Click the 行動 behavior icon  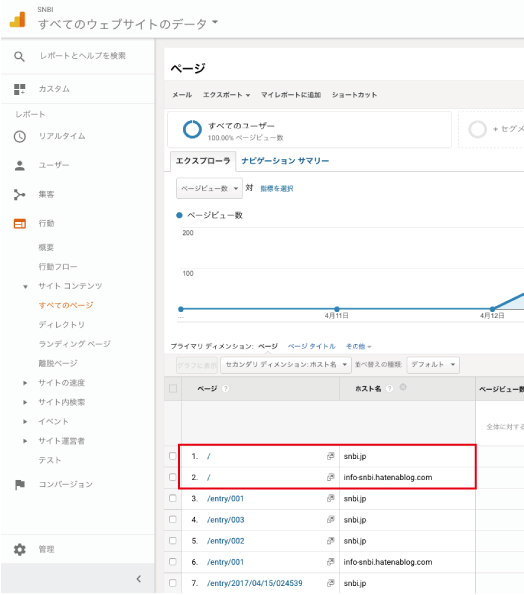19,224
